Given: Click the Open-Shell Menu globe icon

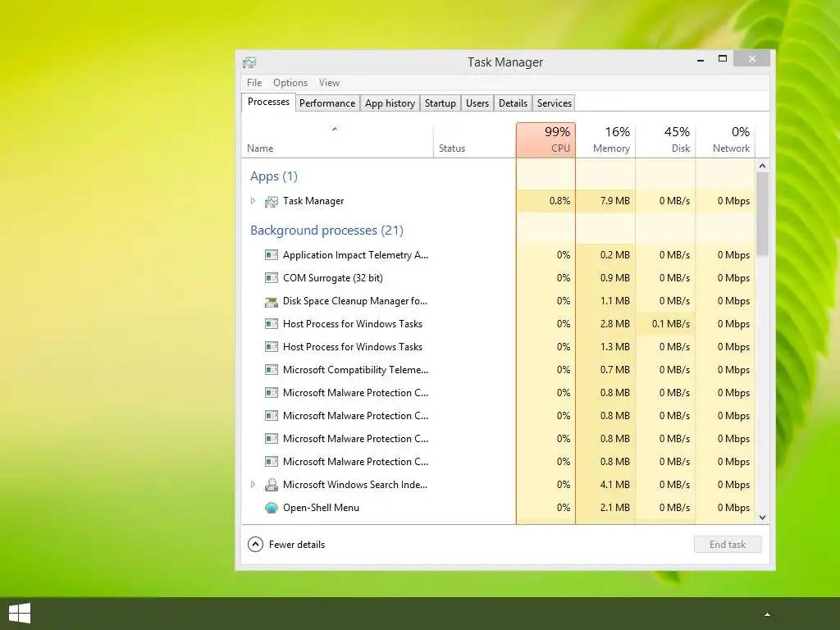Looking at the screenshot, I should point(272,508).
